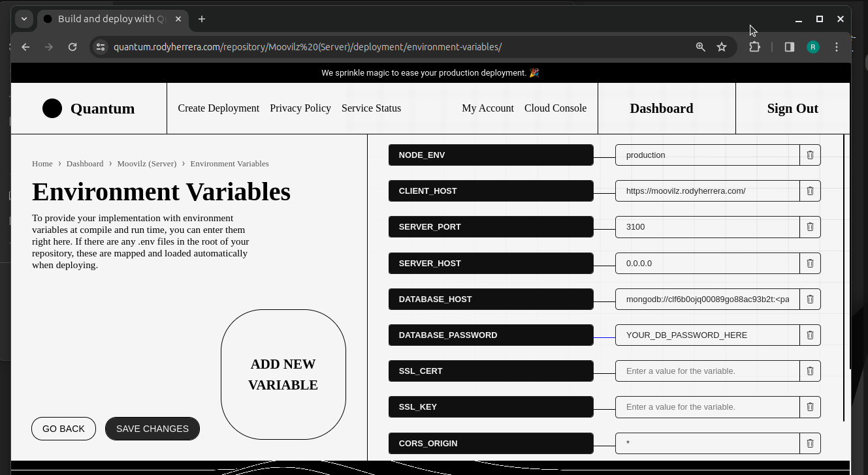This screenshot has height=475, width=868.
Task: Toggle the browser side panel icon
Action: click(x=789, y=47)
